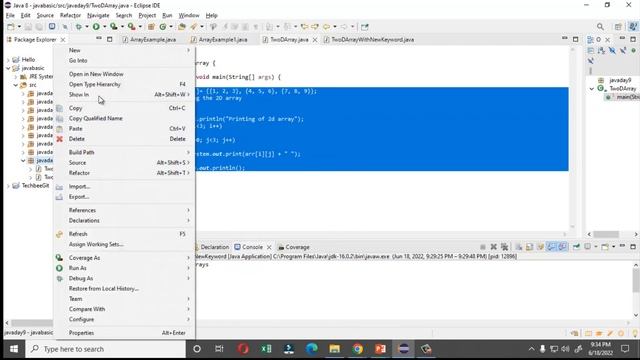The width and height of the screenshot is (640, 360).
Task: Switch to the Coverage view tab
Action: click(294, 247)
